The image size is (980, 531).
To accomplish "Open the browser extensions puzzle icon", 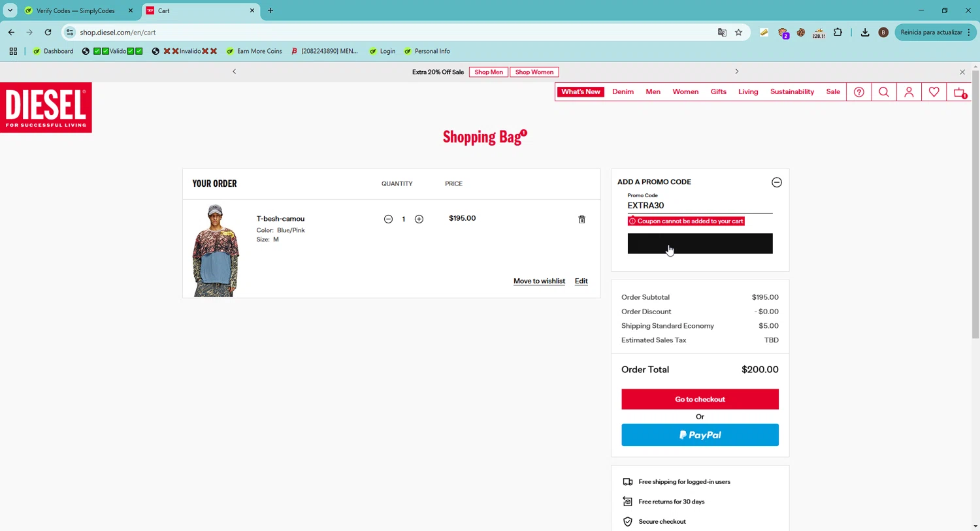I will click(x=838, y=32).
